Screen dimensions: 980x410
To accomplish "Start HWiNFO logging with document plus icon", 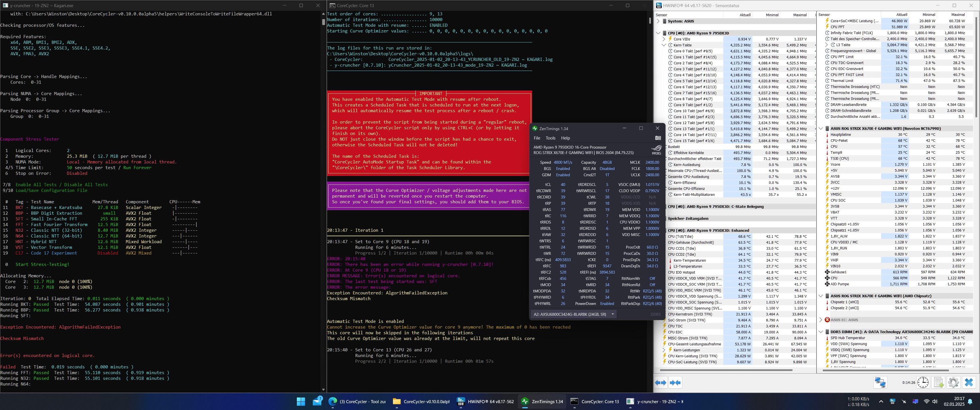I will [938, 382].
